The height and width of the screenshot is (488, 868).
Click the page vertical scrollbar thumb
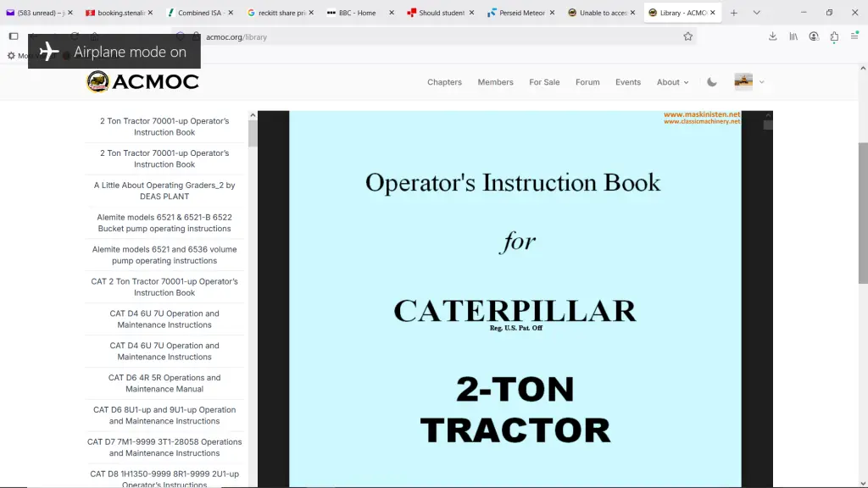[x=863, y=213]
